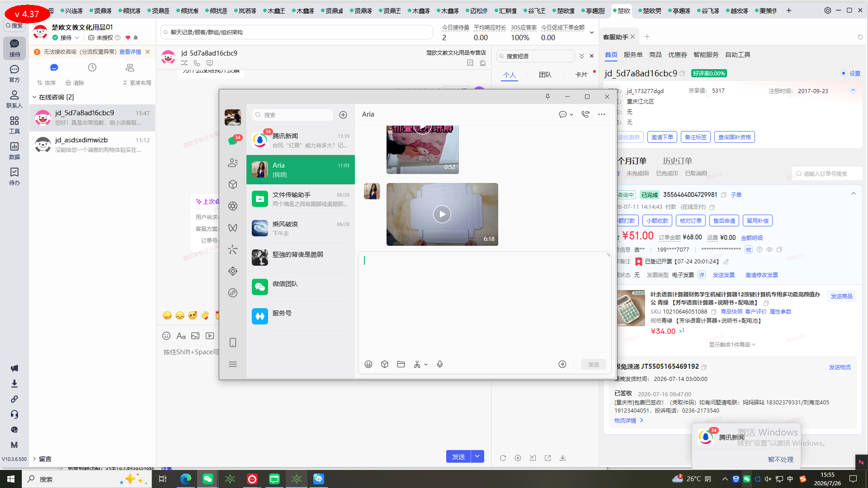Open font settings Aa in JD chat toolbar
This screenshot has height=488, width=868.
[181, 336]
